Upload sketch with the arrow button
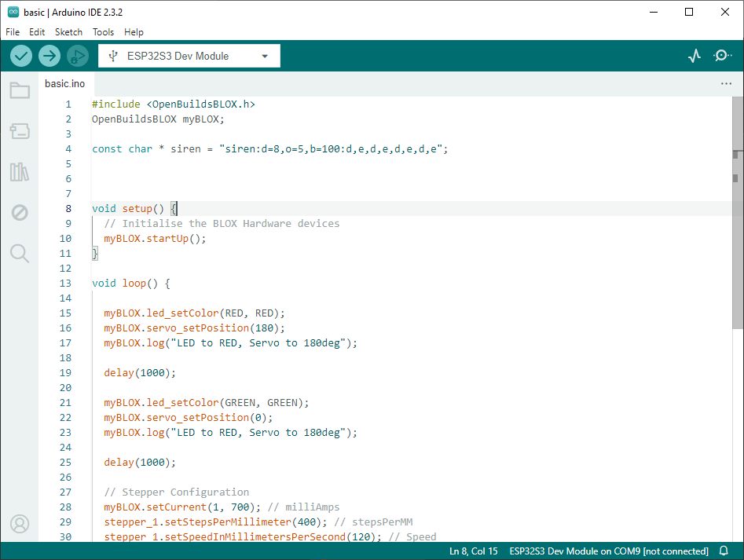The image size is (744, 560). click(x=49, y=56)
